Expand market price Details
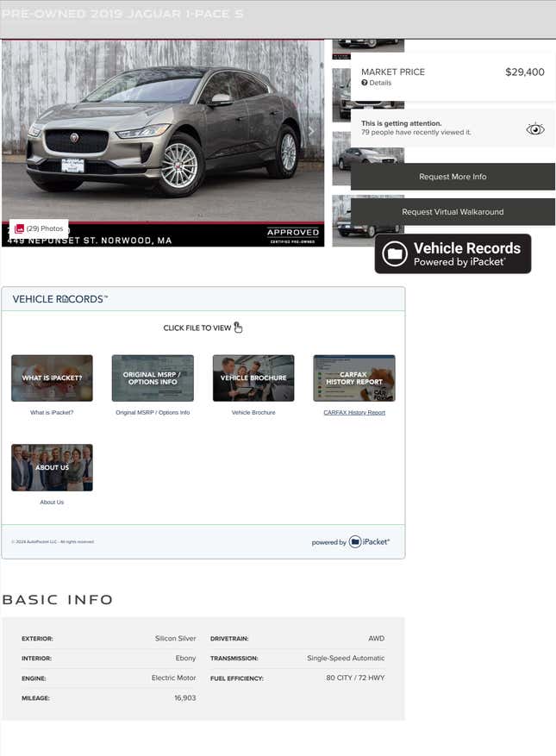This screenshot has width=556, height=756. tap(379, 83)
